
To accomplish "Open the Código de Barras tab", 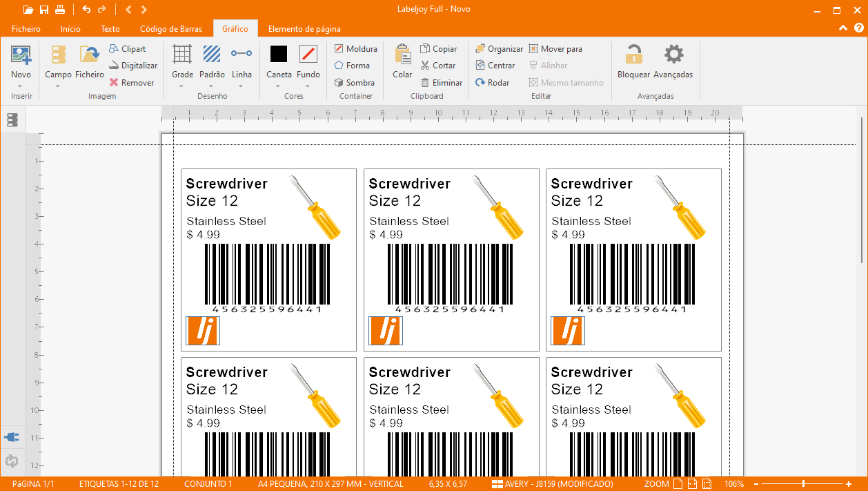I will pos(171,29).
